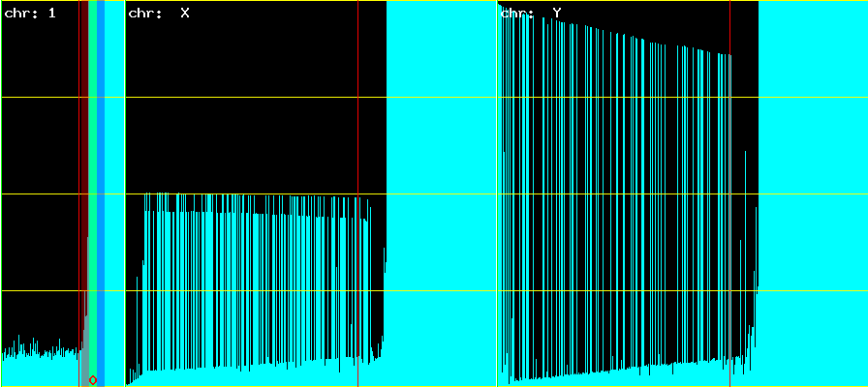This screenshot has height=387, width=868.
Task: Click the low cyan signal at chr 1 bottom
Action: click(x=39, y=370)
